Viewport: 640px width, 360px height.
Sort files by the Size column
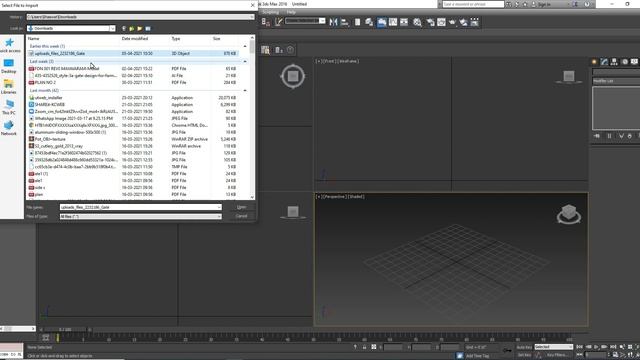(x=216, y=39)
